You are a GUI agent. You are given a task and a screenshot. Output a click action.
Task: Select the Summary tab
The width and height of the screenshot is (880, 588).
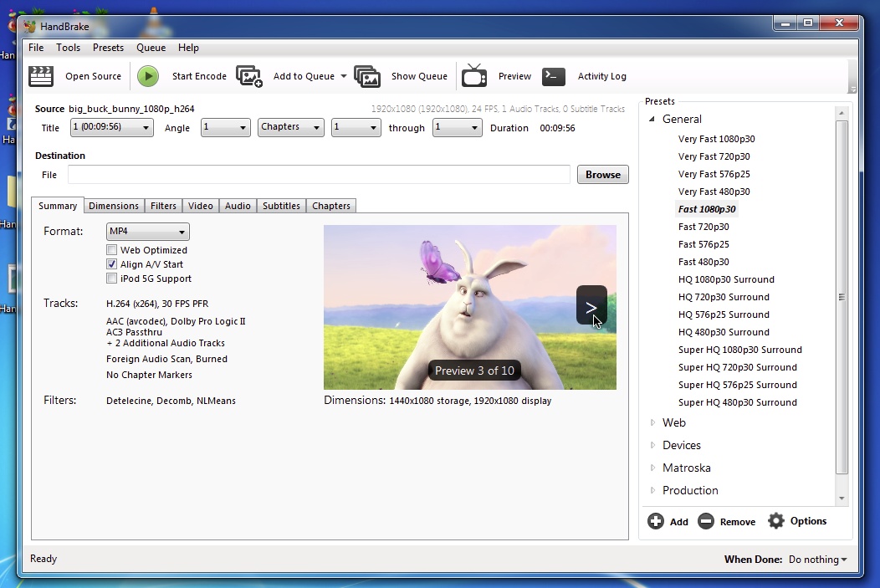[x=58, y=206]
